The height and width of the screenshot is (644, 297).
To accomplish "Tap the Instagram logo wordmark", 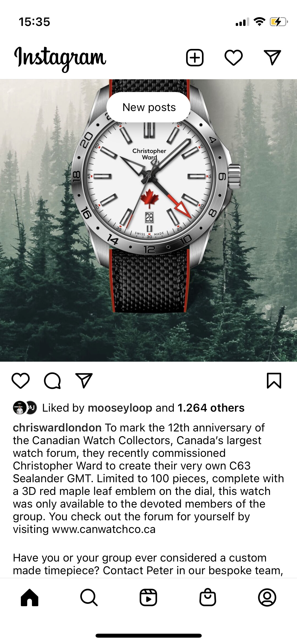I will tap(60, 59).
